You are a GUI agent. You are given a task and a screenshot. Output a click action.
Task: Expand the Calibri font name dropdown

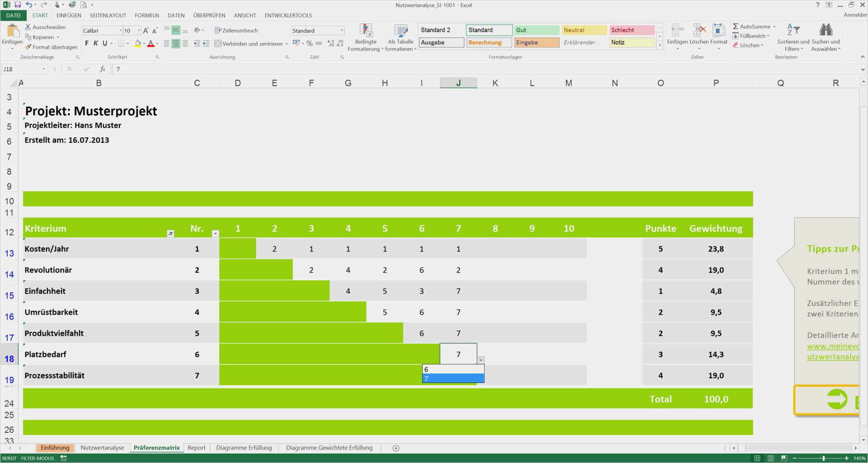pos(120,31)
